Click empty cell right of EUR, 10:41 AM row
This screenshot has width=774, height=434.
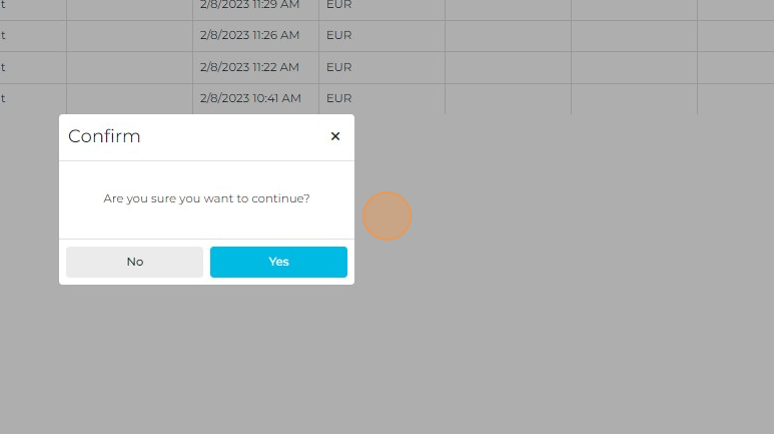[508, 98]
